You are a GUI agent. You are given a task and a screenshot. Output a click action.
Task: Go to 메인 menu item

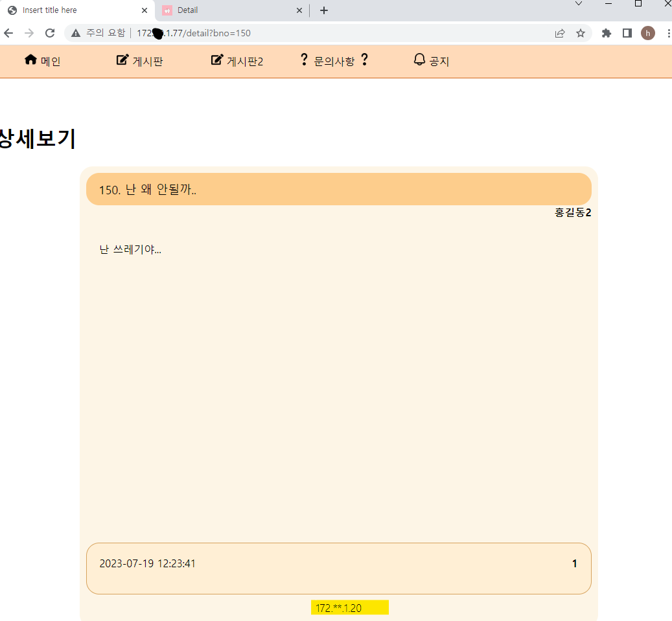point(51,62)
